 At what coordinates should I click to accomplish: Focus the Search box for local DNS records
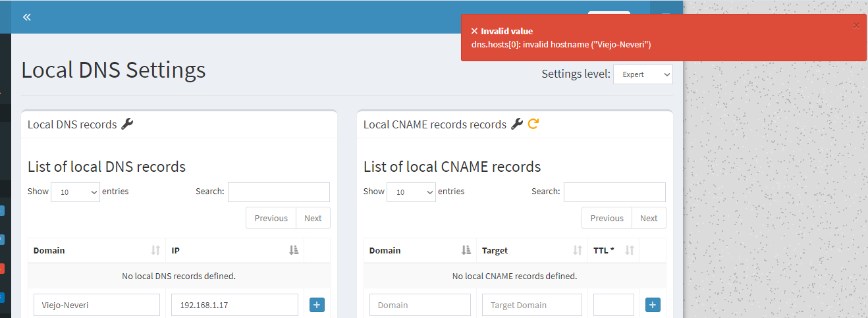coord(279,192)
